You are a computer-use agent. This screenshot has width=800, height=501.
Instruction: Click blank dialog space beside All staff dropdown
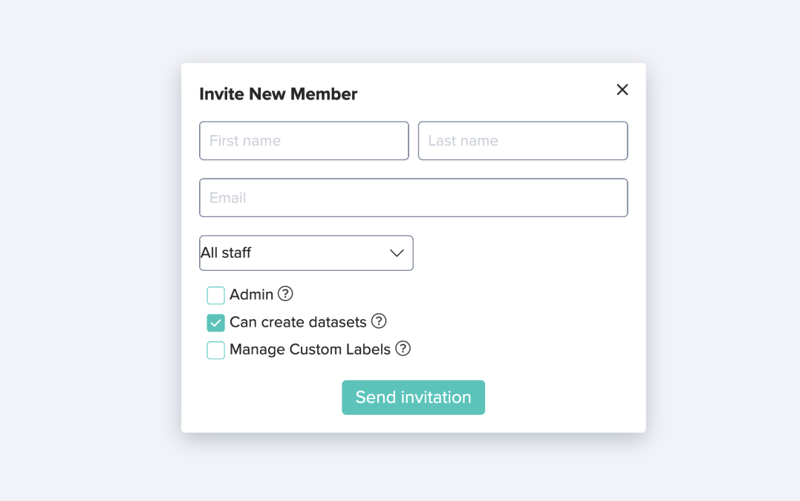coord(520,253)
